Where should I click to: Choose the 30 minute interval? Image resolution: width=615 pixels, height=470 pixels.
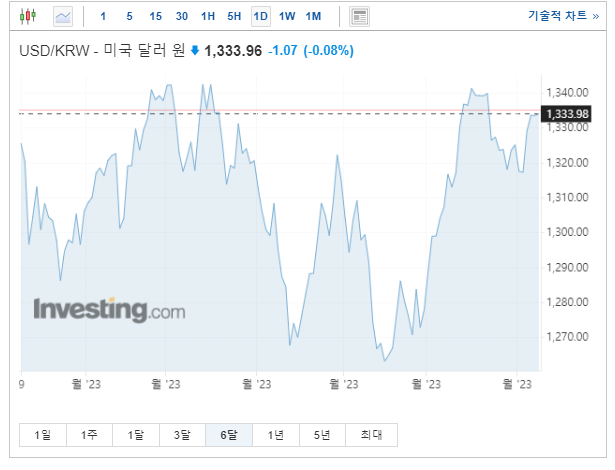tap(182, 16)
